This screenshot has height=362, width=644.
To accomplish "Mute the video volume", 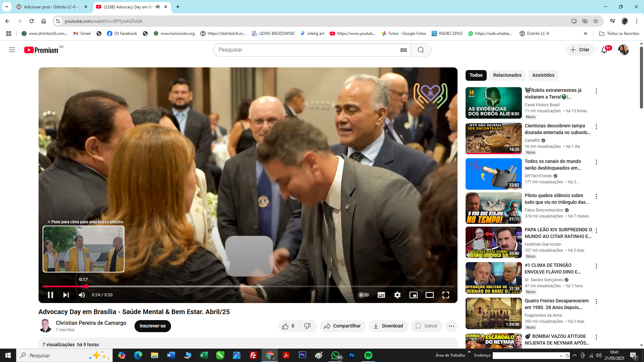I will (82, 295).
